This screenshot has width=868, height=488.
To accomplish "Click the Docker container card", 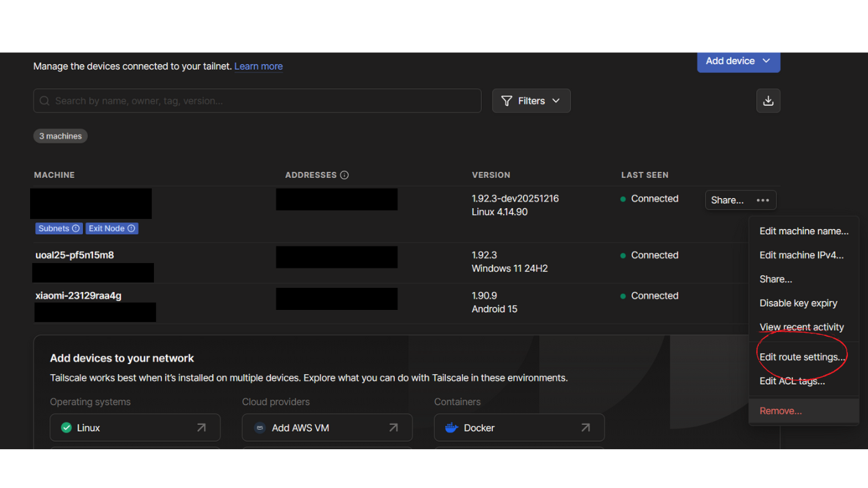I will (x=519, y=428).
